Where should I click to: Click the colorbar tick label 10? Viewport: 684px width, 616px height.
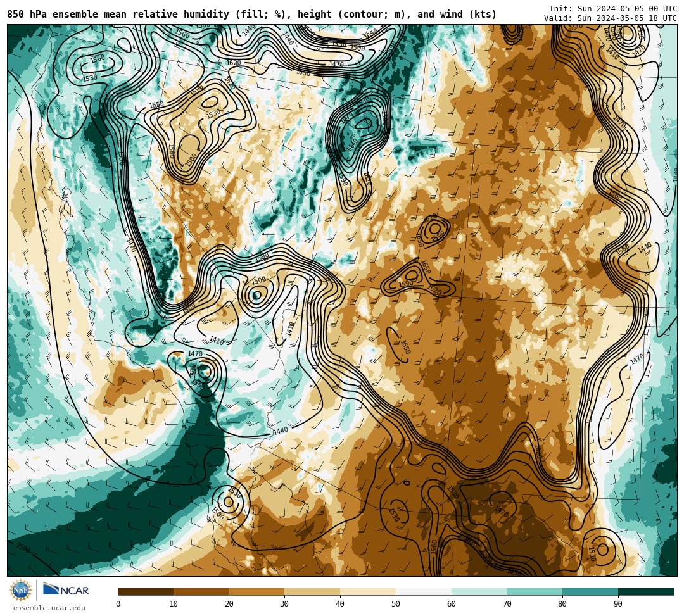coord(174,604)
